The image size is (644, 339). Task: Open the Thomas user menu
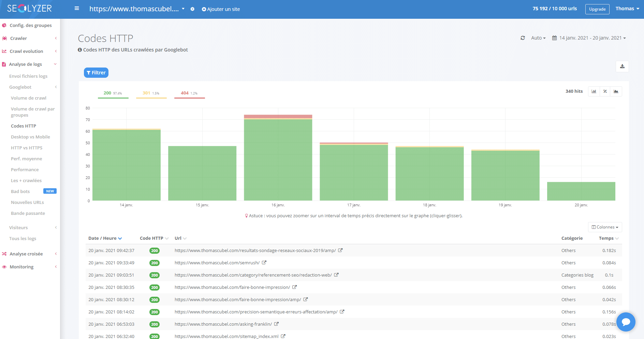pos(627,9)
